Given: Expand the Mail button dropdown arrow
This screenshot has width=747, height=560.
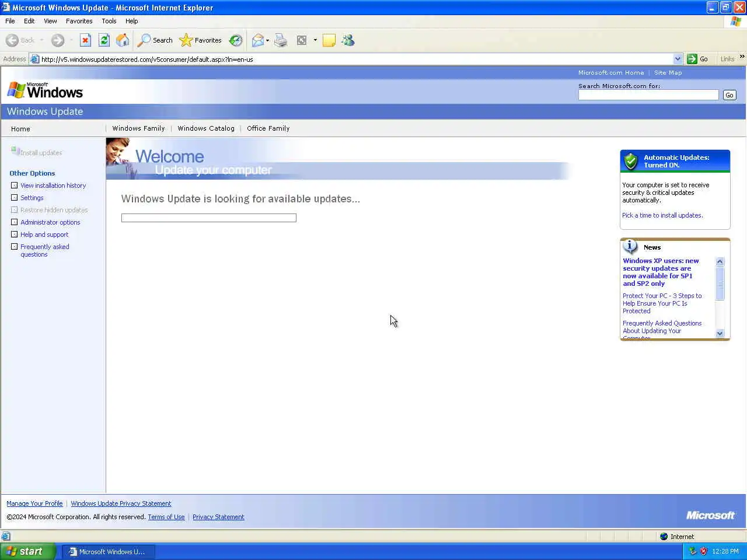Looking at the screenshot, I should (x=267, y=40).
